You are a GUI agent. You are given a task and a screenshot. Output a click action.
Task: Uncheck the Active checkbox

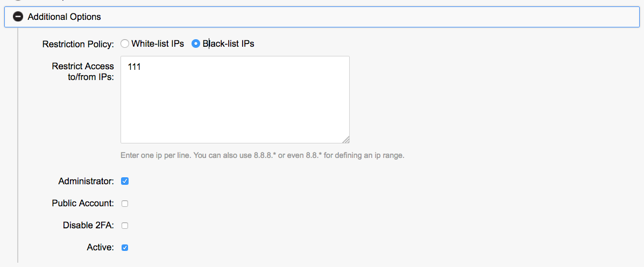(125, 248)
